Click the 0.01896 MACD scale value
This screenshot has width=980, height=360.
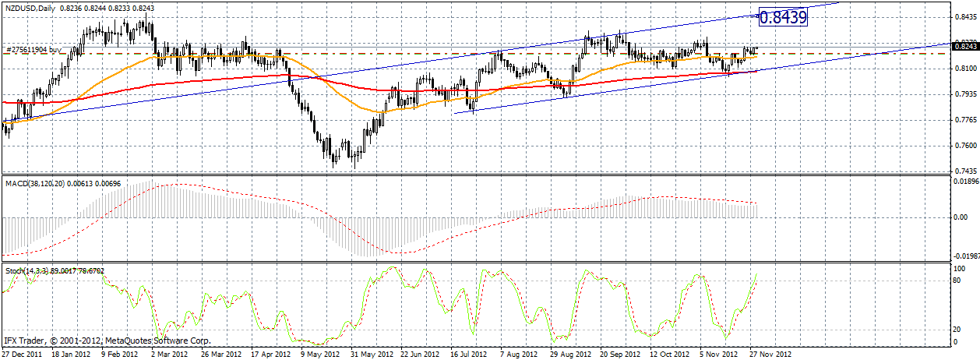coord(966,182)
